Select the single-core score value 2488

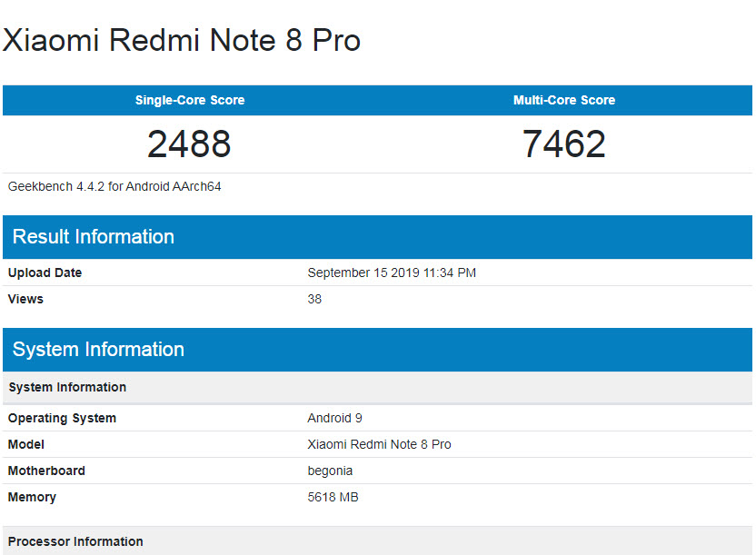tap(189, 144)
